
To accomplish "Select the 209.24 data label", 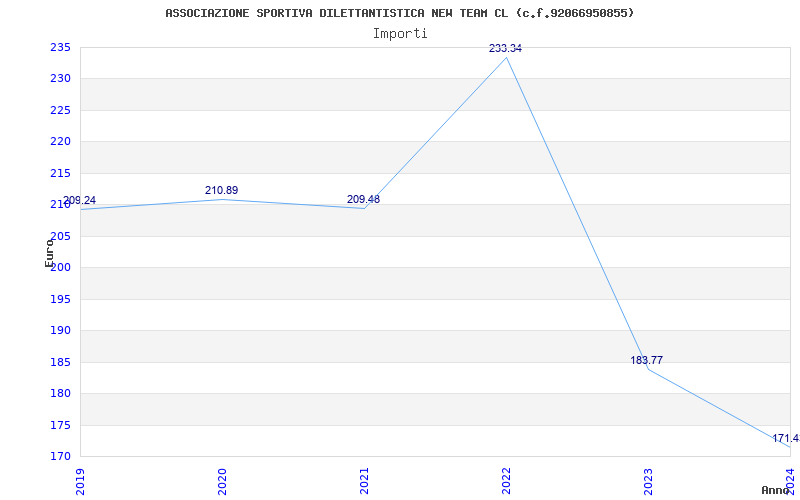I will [79, 201].
